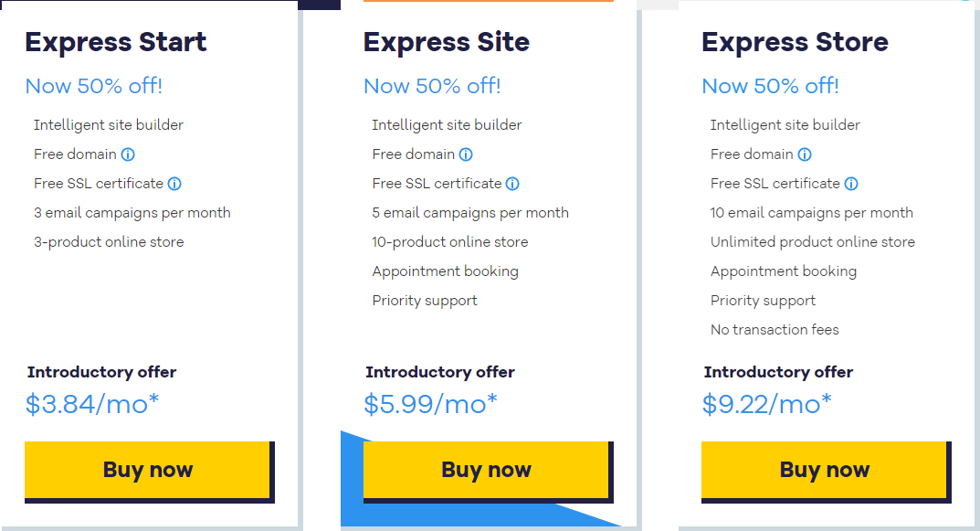
Task: Click the Express Site plan heading
Action: [447, 42]
